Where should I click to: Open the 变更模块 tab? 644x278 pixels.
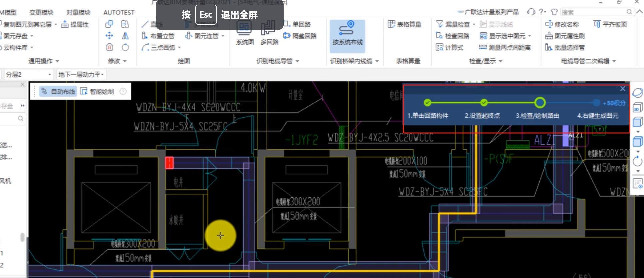click(41, 12)
